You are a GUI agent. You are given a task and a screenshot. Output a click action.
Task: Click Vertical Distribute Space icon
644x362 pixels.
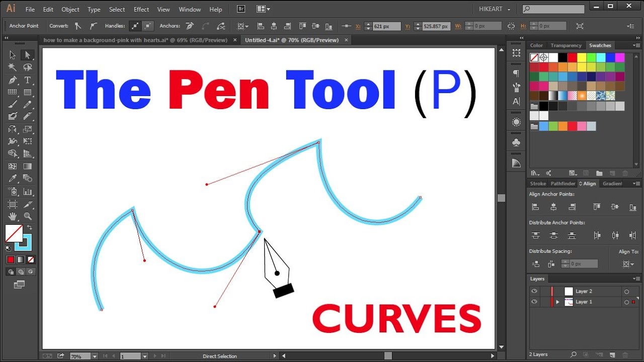click(535, 263)
